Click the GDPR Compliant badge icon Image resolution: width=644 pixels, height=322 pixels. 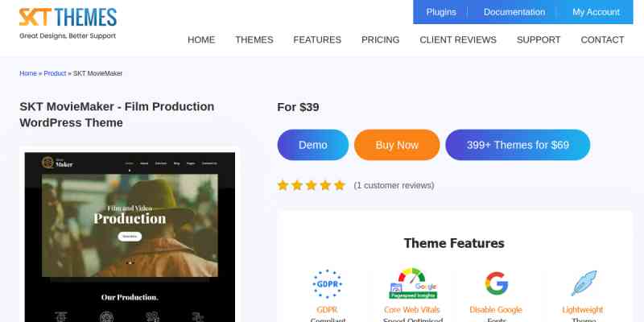click(327, 283)
